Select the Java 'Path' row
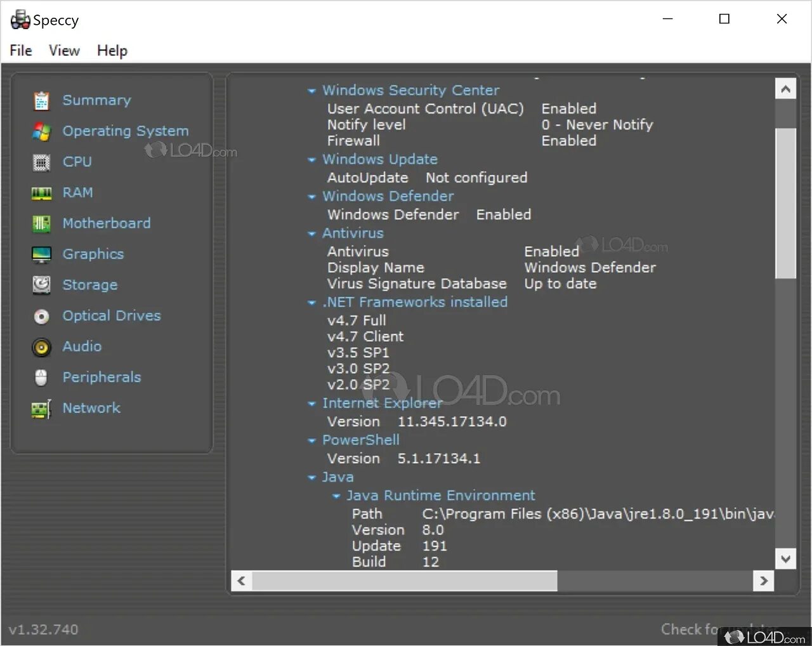812x646 pixels. (563, 514)
